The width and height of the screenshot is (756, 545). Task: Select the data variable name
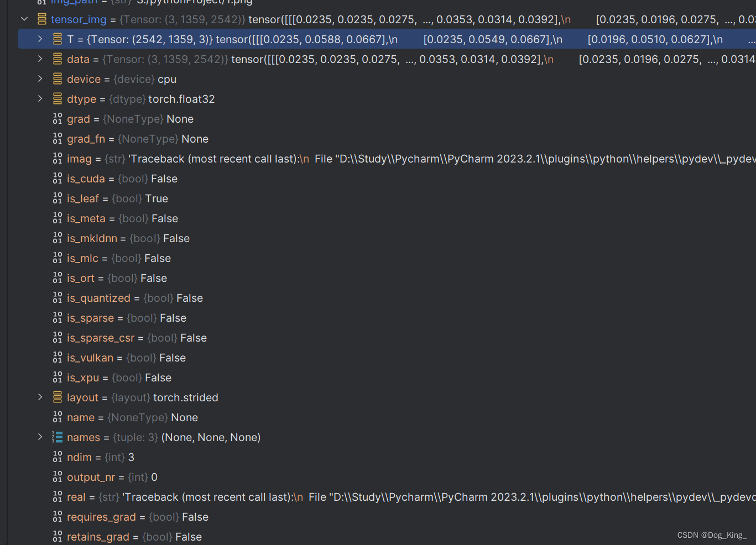(x=78, y=59)
